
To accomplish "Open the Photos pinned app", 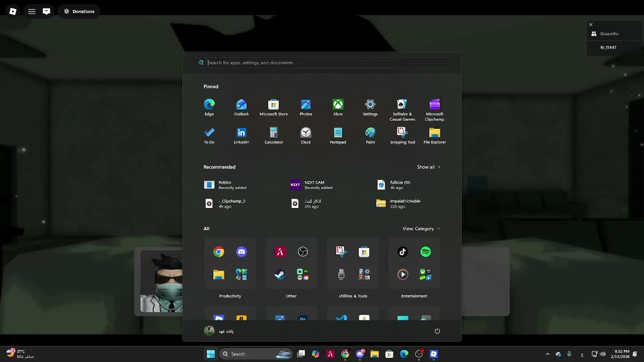I will pos(306,108).
